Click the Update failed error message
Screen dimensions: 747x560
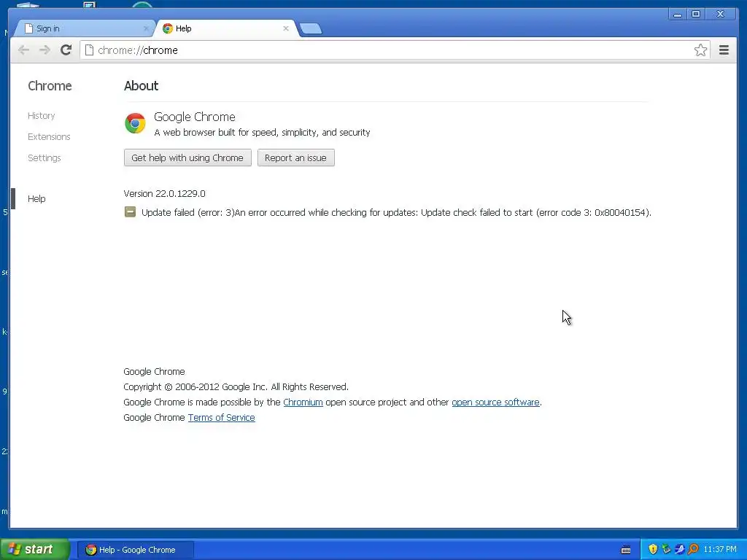click(396, 212)
